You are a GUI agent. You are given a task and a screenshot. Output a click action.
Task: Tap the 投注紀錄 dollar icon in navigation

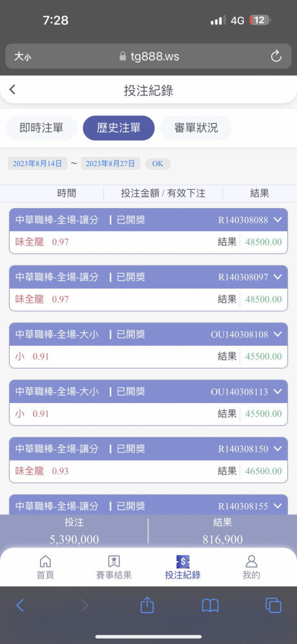pos(183,562)
